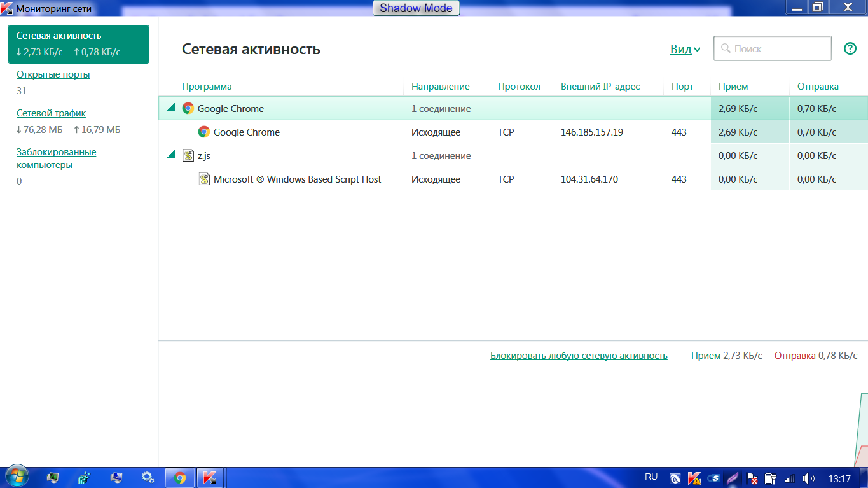
Task: Sort by the Протокол column header
Action: click(519, 87)
